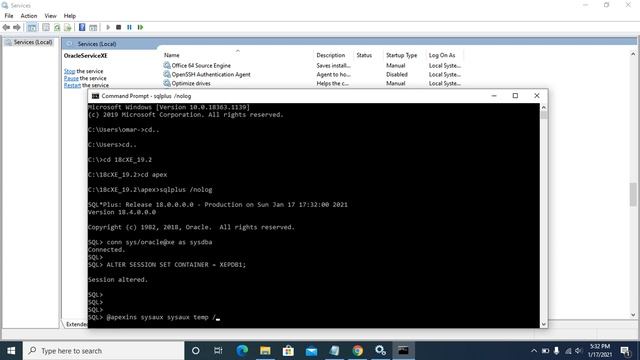
Task: Select the Office 64 Source Engine service row
Action: coord(313,65)
